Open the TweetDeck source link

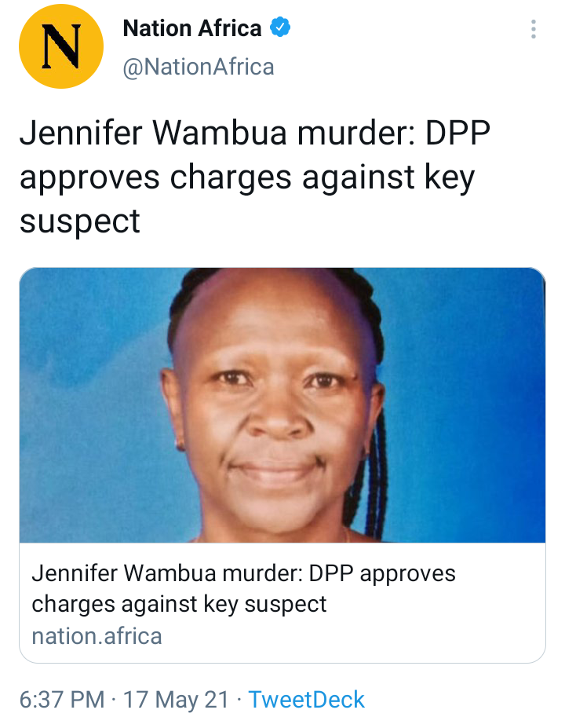307,700
